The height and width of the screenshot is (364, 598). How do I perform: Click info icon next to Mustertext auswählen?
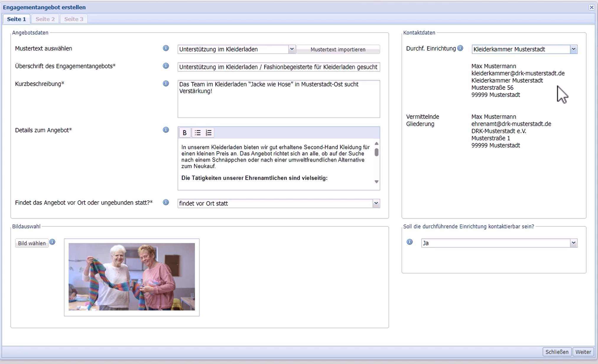point(166,48)
